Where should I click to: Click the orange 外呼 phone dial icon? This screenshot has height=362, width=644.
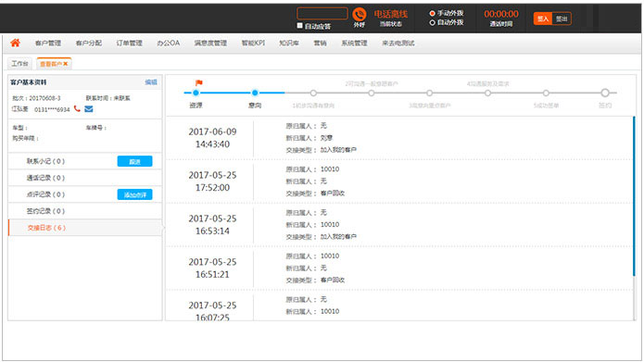[360, 15]
